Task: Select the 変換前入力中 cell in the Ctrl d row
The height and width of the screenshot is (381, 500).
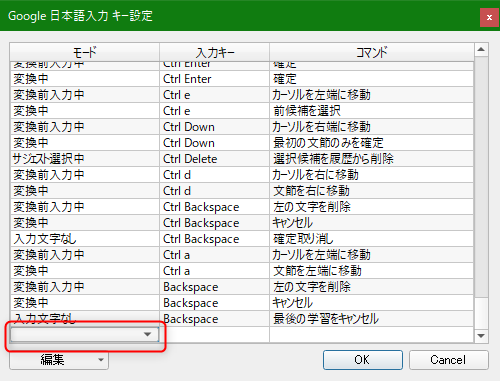Action: click(x=85, y=175)
